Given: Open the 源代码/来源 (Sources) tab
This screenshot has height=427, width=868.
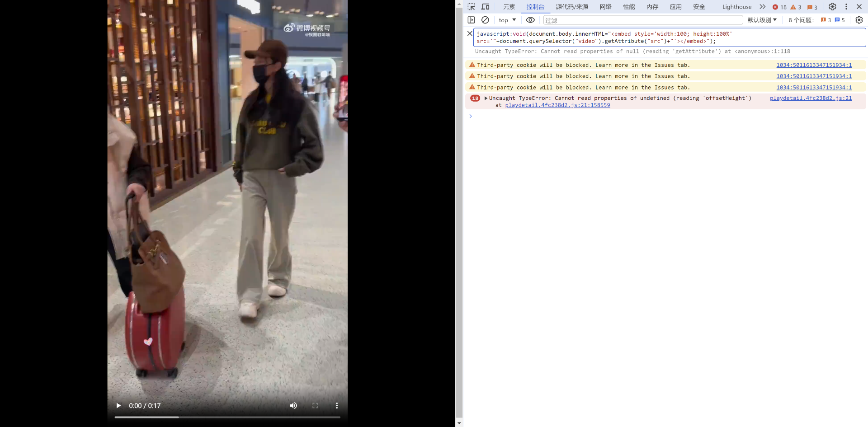Looking at the screenshot, I should pyautogui.click(x=572, y=7).
